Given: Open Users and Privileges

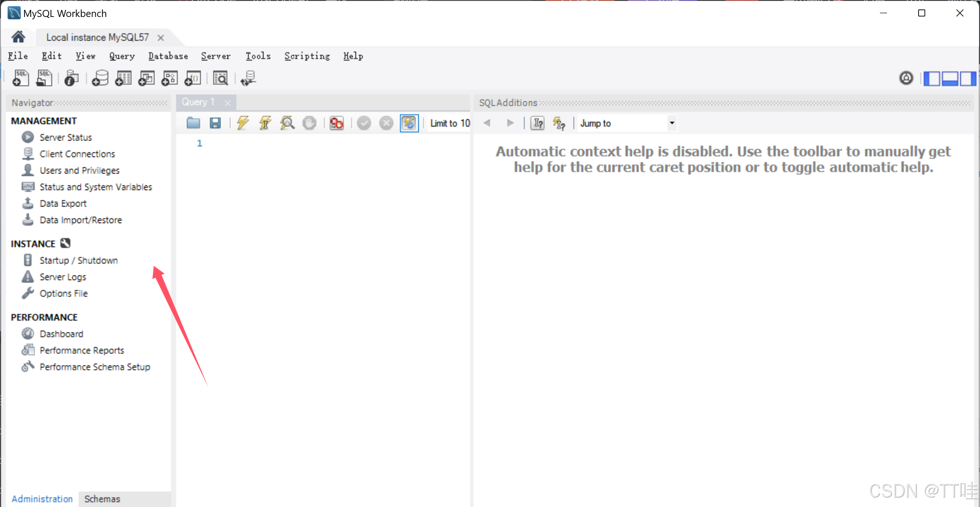Looking at the screenshot, I should point(79,170).
